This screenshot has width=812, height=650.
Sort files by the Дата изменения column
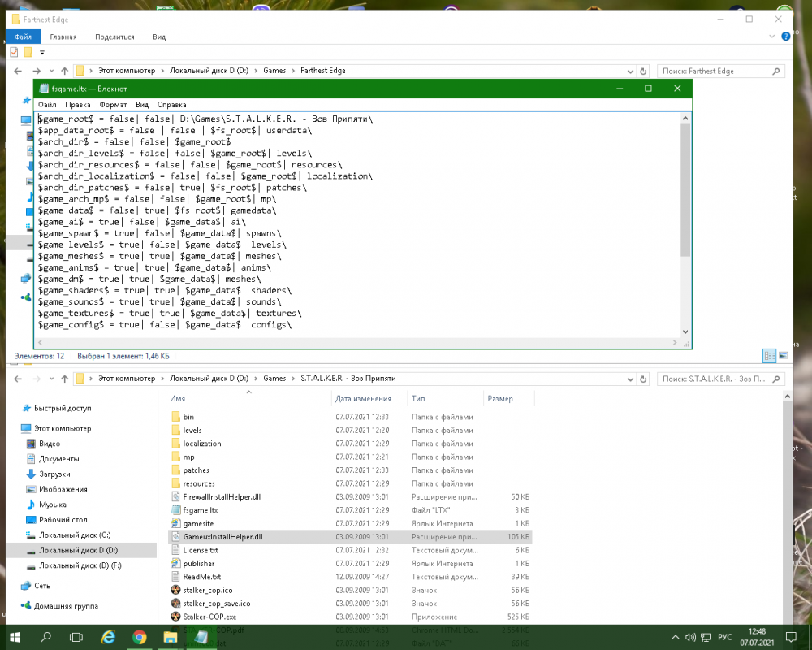[363, 399]
